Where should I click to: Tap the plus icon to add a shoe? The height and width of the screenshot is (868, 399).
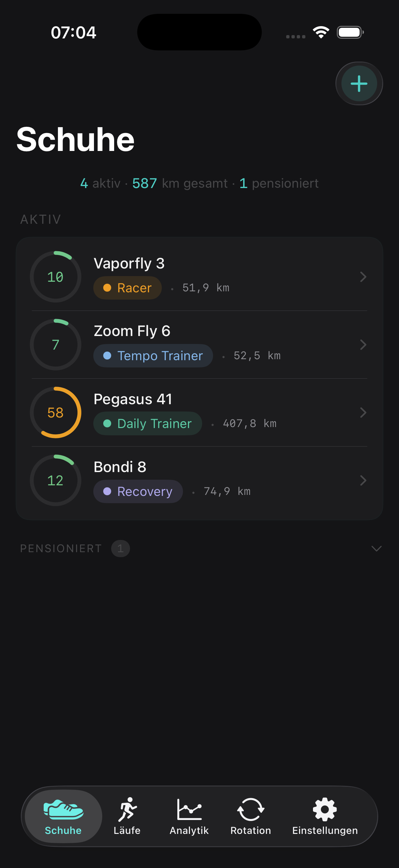click(359, 83)
